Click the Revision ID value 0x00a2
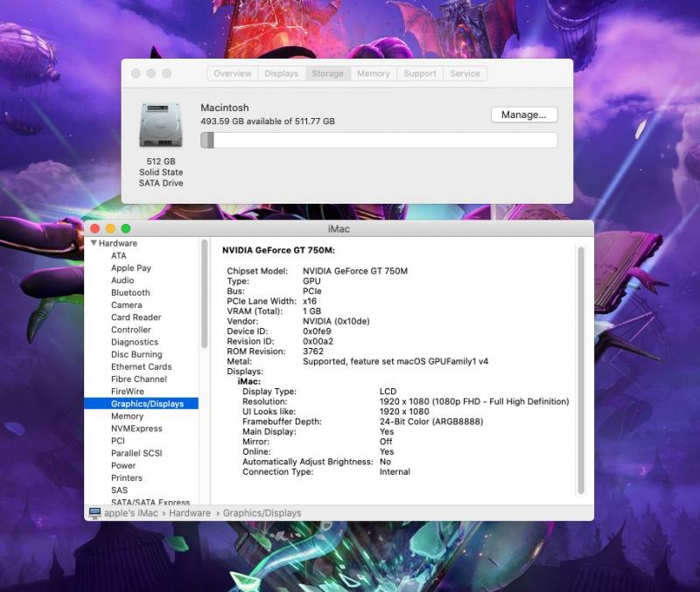 click(318, 341)
